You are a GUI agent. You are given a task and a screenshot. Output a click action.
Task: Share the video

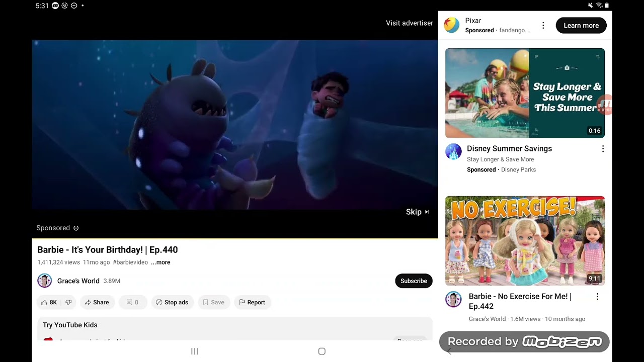pos(97,302)
